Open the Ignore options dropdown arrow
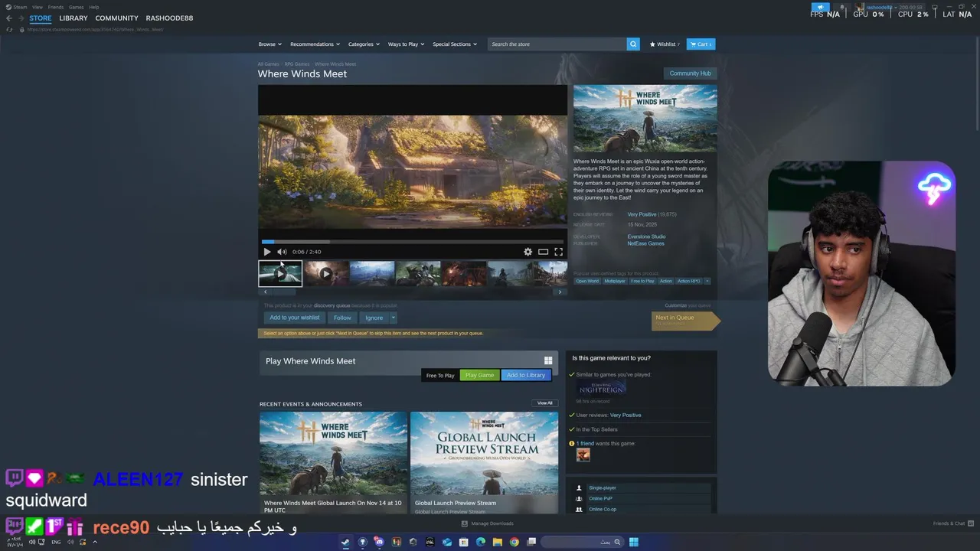Screen dimensions: 980x551 (394, 318)
